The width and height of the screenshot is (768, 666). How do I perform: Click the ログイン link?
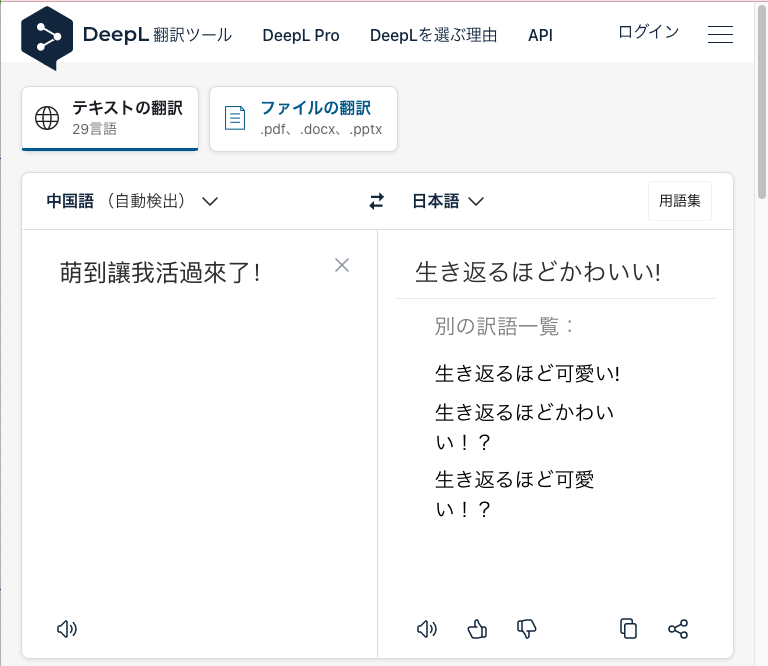pyautogui.click(x=648, y=32)
